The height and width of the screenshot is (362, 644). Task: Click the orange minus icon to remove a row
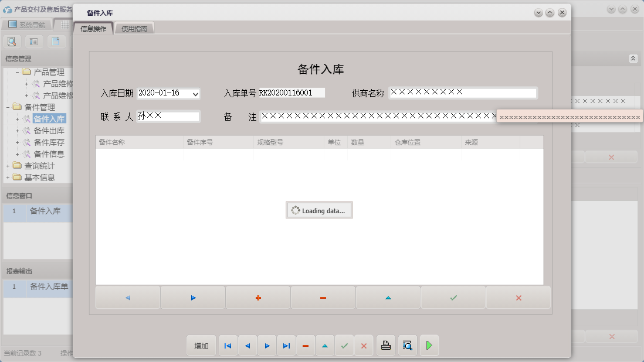tap(323, 298)
